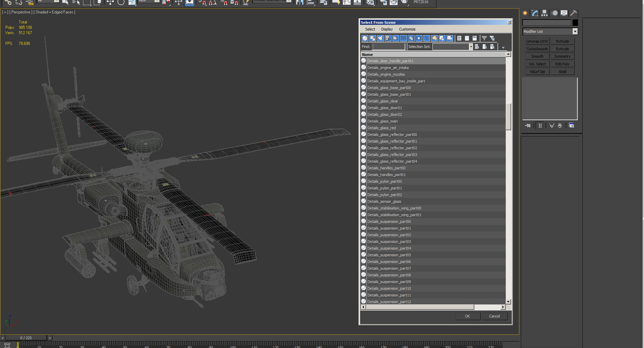Toggle the Display Frozen Objects filter icon
Viewport: 644px width, 348px height.
[x=442, y=38]
